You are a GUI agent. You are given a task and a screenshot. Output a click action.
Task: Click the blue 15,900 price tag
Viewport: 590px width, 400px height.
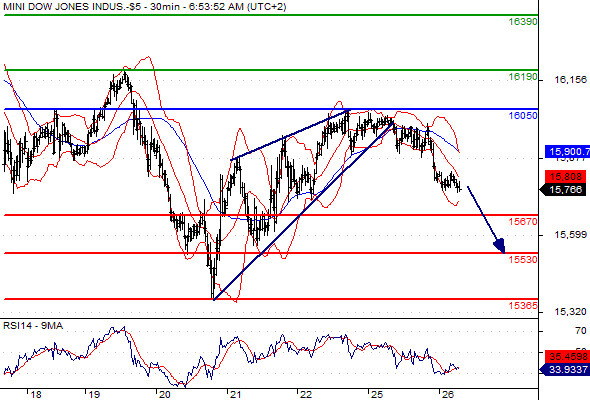pyautogui.click(x=567, y=152)
